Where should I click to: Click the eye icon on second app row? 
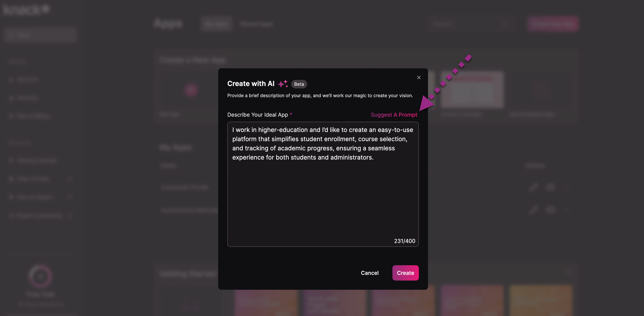[550, 210]
